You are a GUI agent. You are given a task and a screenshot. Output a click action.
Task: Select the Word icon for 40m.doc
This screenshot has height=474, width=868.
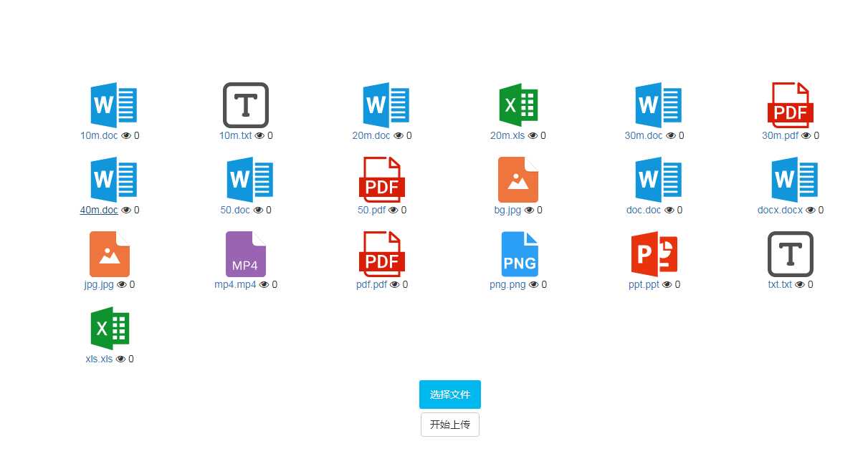pyautogui.click(x=113, y=180)
